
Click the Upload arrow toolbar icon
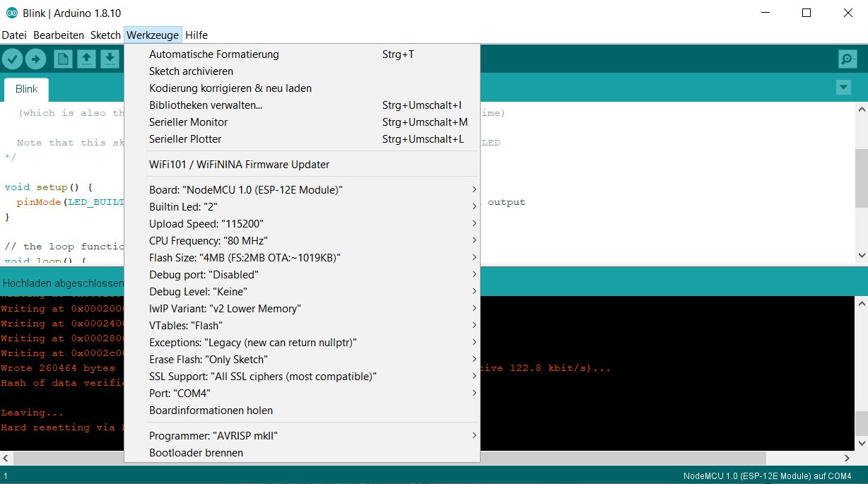point(35,59)
